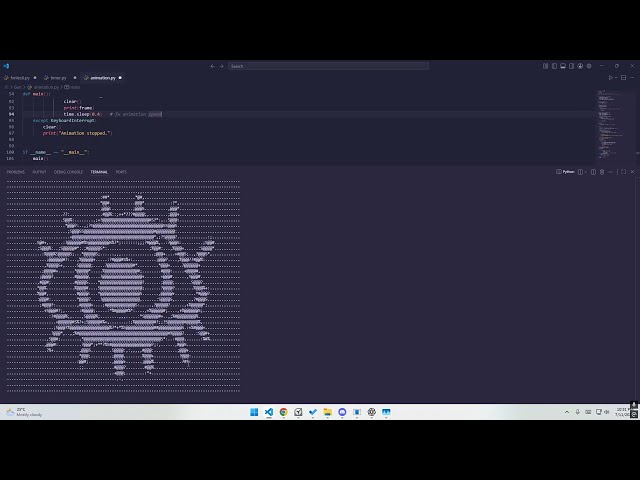Open terminal panel more actions
The height and width of the screenshot is (480, 640).
(611, 172)
